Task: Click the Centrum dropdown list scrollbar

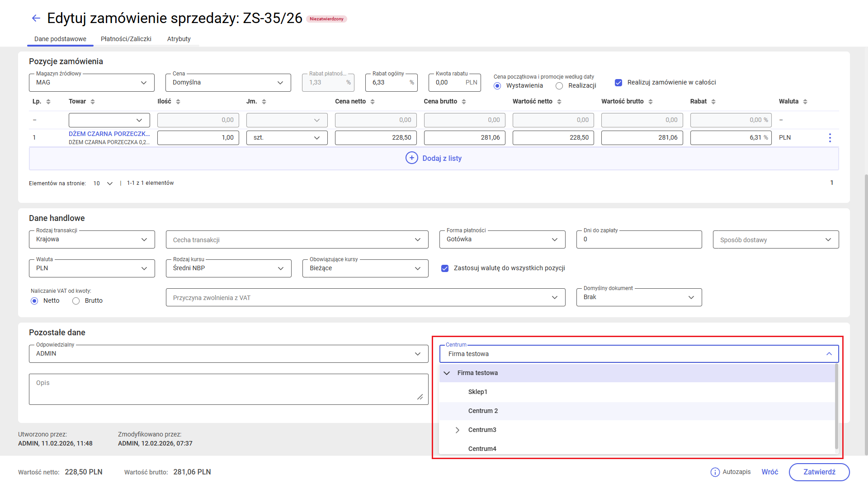Action: [x=836, y=407]
